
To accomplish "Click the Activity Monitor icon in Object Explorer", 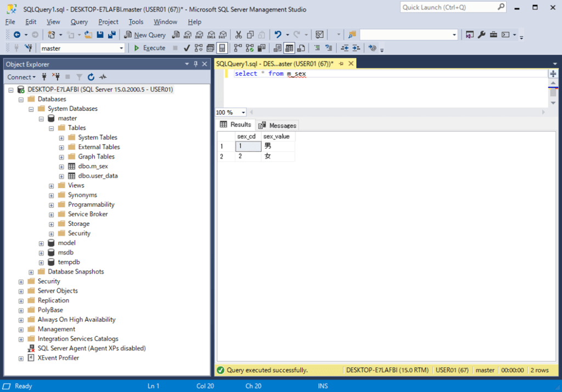I will pos(103,77).
